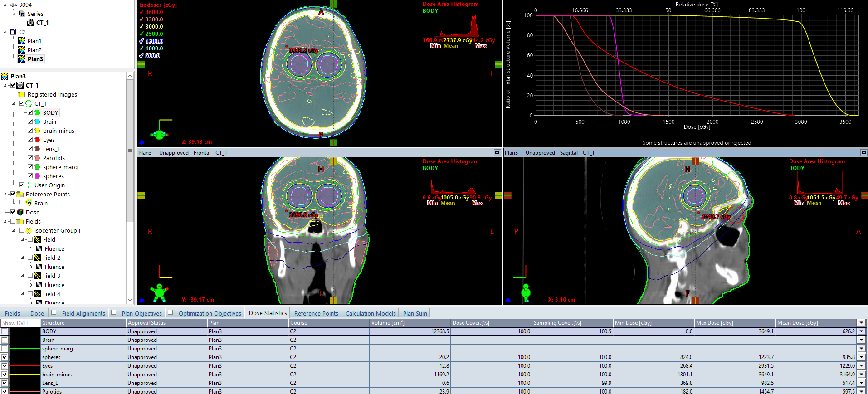Expand Fluence under Field 3
This screenshot has width=868, height=394.
pyautogui.click(x=31, y=285)
